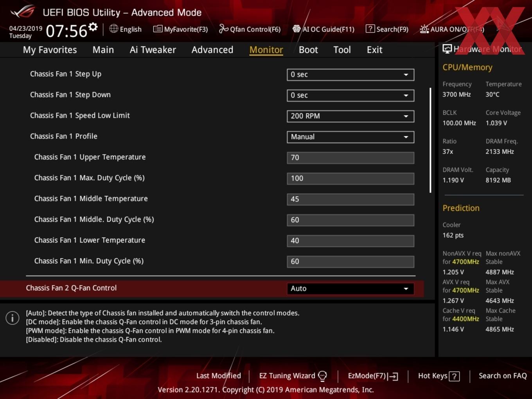Click Chassis Fan 1 Min. Duty Cycle field
Screen dimensions: 532x399
(x=350, y=261)
